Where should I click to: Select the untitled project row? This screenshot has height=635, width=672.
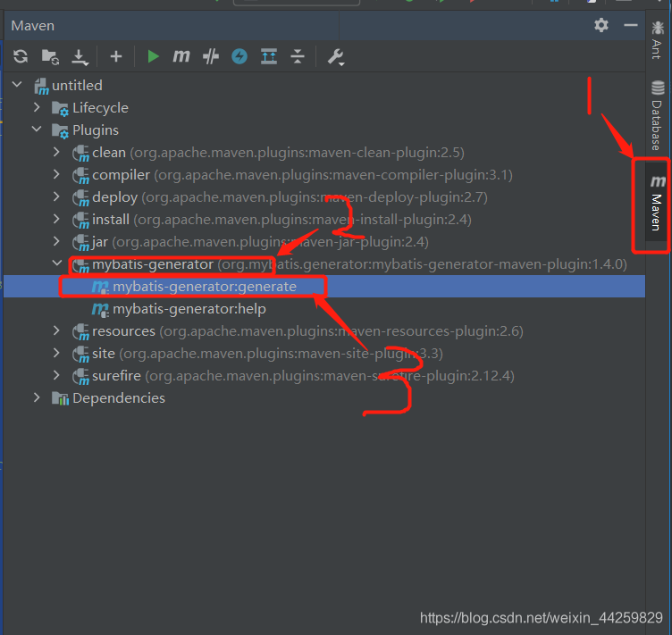pyautogui.click(x=324, y=85)
